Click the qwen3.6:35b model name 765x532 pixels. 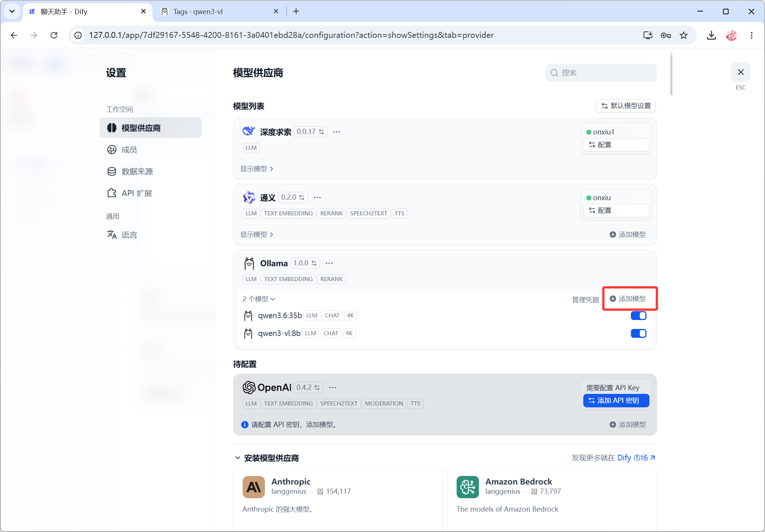click(x=280, y=316)
